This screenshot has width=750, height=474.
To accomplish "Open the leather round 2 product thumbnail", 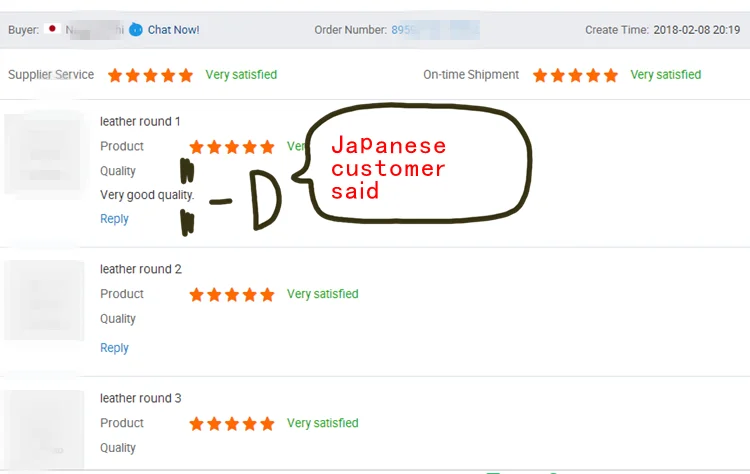I will click(44, 300).
